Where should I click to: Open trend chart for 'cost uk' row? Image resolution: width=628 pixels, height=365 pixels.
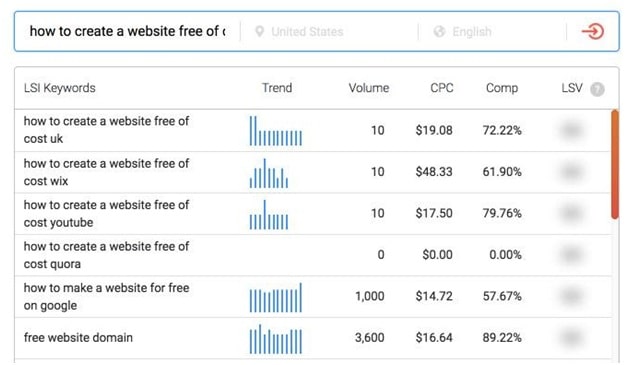click(276, 131)
